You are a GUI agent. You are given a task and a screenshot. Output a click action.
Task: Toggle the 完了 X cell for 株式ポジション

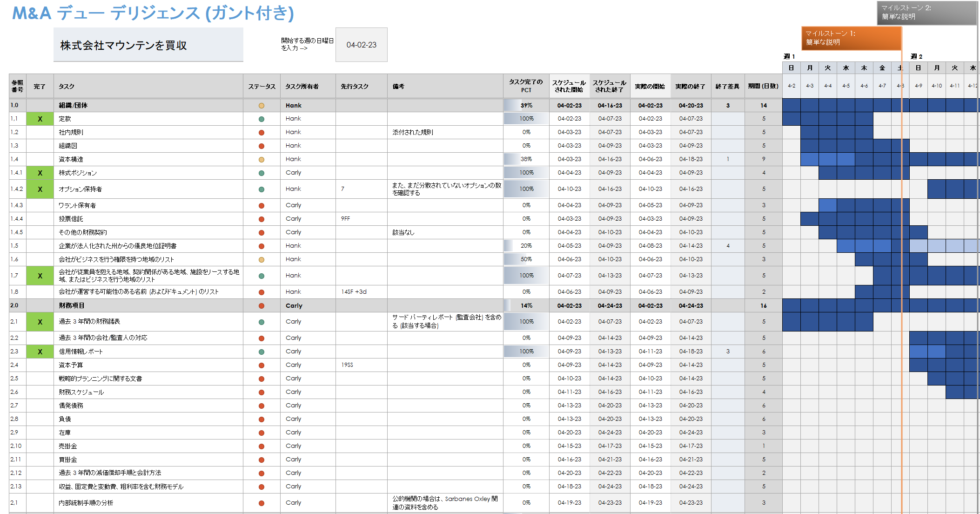pyautogui.click(x=40, y=173)
